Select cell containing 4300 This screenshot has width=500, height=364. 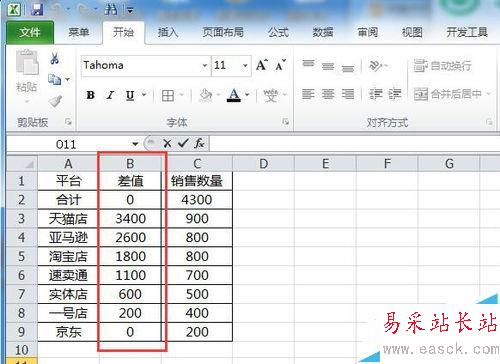197,200
